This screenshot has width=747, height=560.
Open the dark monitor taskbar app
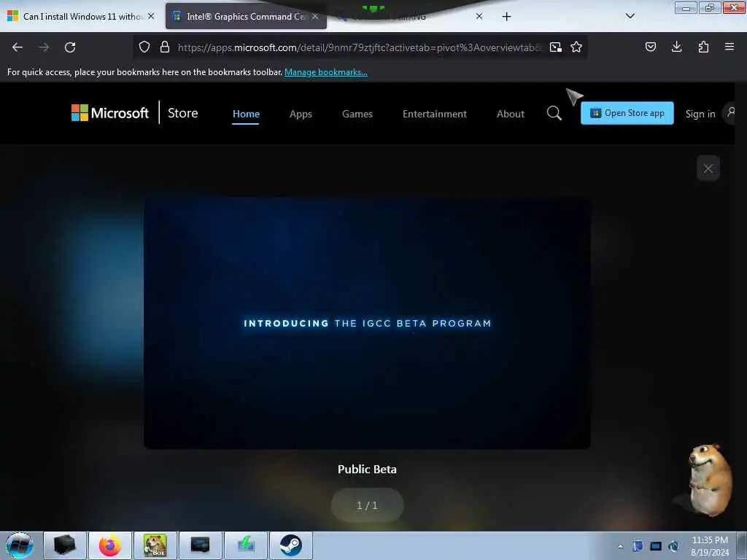tap(201, 545)
